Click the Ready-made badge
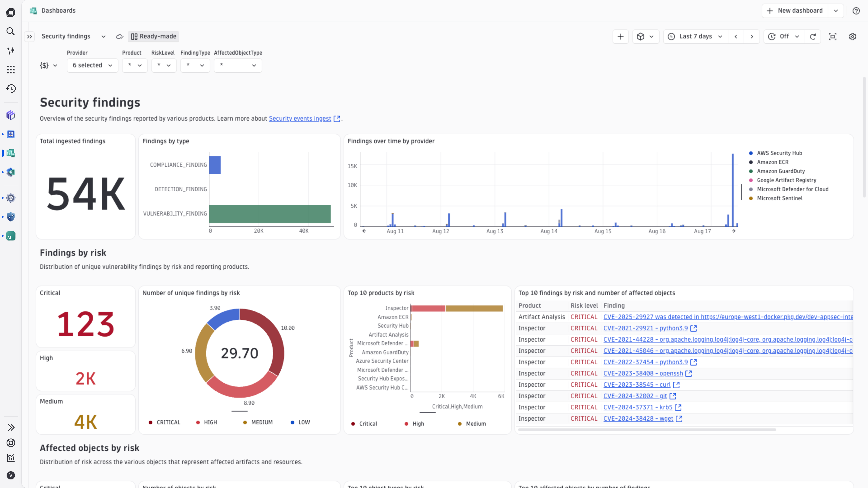Viewport: 868px width, 488px height. click(x=153, y=36)
